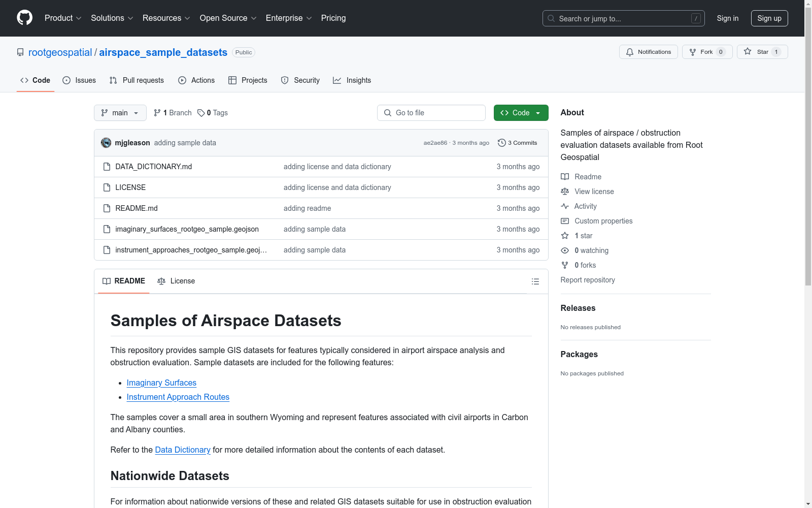Click the Go to file input
Screen dimensions: 812x508
tap(431, 113)
